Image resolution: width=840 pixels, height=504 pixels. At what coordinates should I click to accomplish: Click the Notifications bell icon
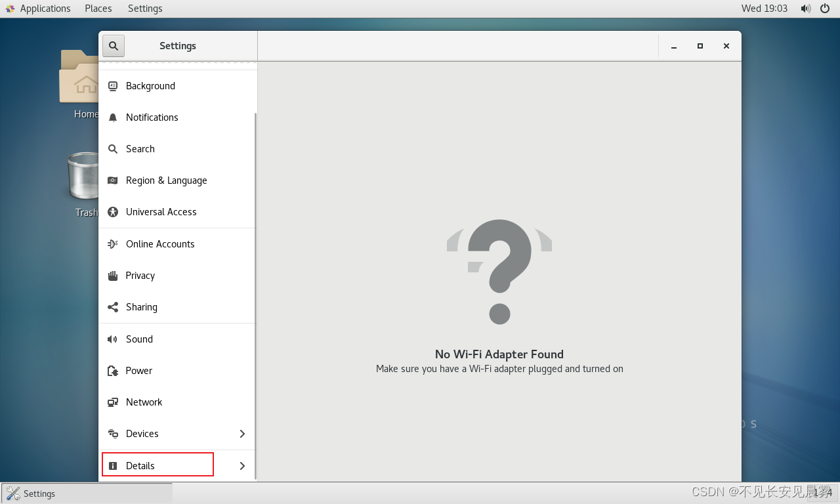pos(113,117)
